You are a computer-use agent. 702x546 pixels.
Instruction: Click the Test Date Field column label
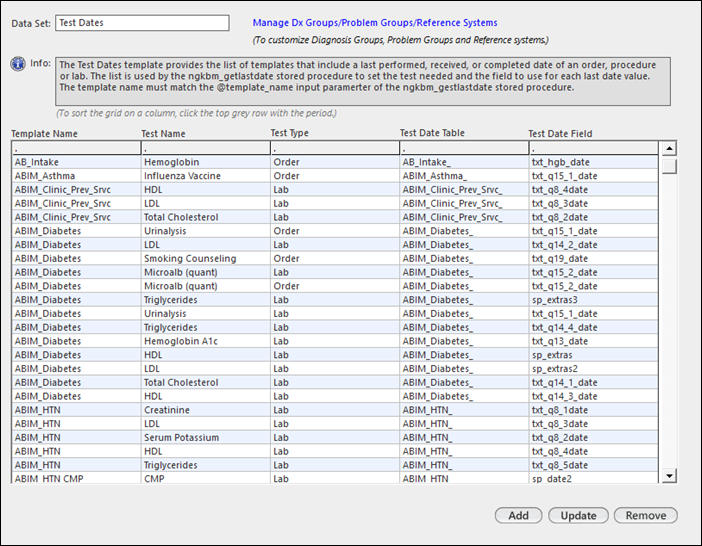tap(560, 133)
